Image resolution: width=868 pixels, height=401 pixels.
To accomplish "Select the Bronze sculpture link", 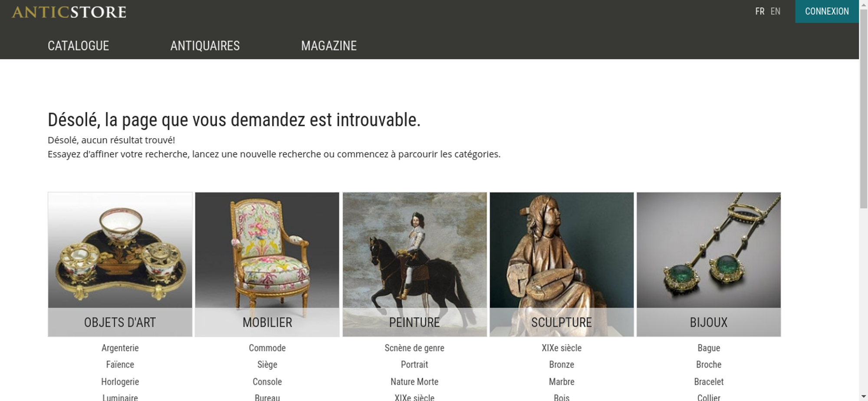I will tap(562, 365).
